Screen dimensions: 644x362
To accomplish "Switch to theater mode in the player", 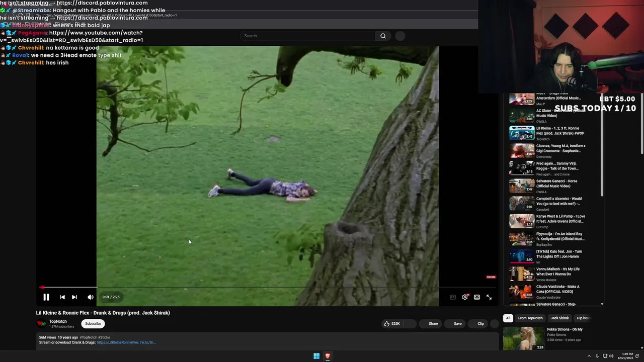I will [x=477, y=297].
